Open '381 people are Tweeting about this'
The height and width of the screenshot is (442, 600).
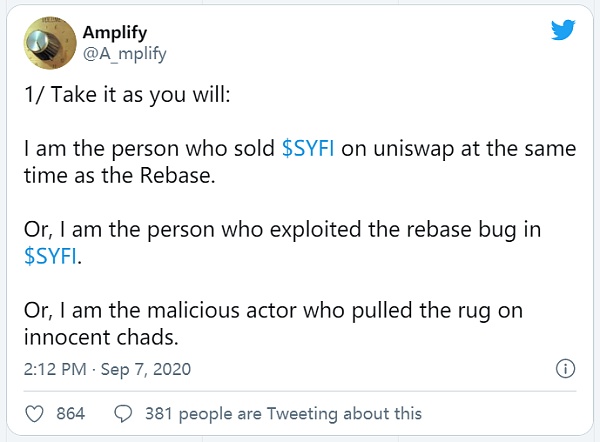point(283,413)
